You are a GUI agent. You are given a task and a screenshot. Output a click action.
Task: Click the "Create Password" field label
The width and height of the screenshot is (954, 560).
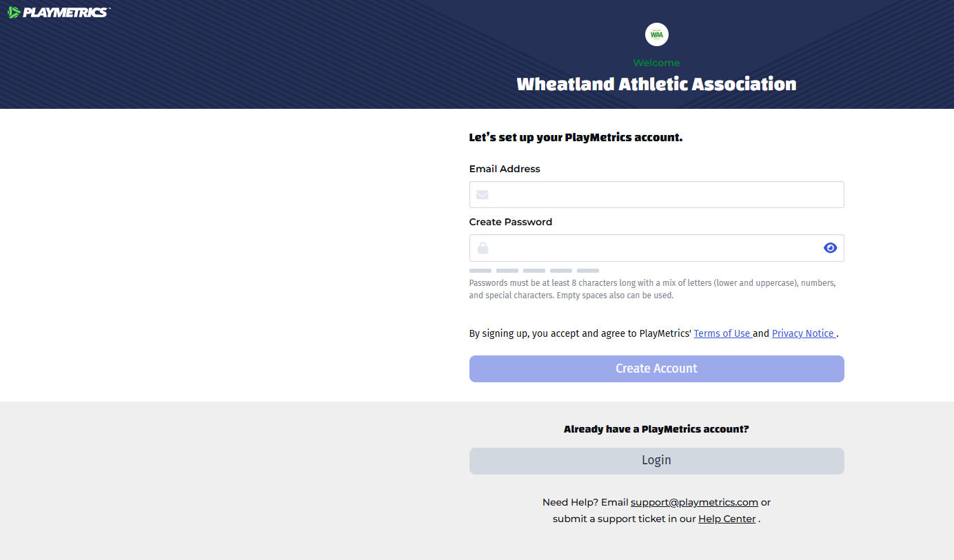click(x=511, y=222)
